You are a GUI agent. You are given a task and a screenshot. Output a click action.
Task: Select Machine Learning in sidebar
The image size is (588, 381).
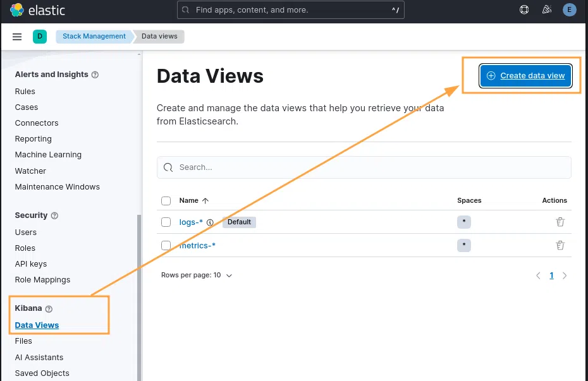[x=48, y=155]
